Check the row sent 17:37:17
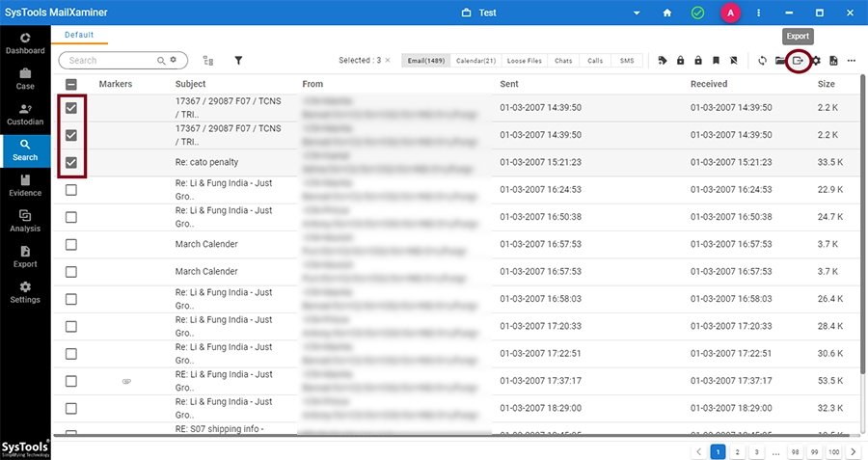 click(70, 381)
